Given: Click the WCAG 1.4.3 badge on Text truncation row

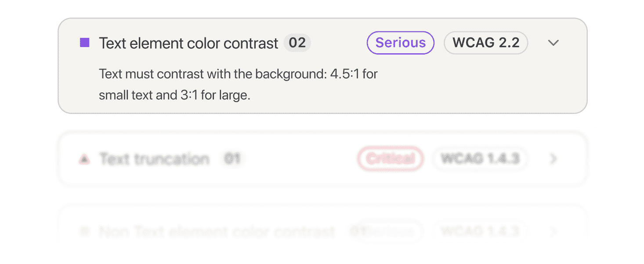Looking at the screenshot, I should point(480,159).
